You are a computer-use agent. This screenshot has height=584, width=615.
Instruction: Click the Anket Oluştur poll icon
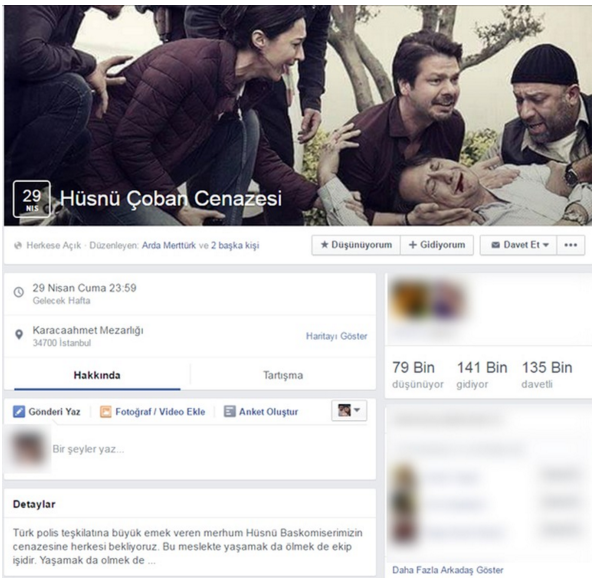[229, 411]
